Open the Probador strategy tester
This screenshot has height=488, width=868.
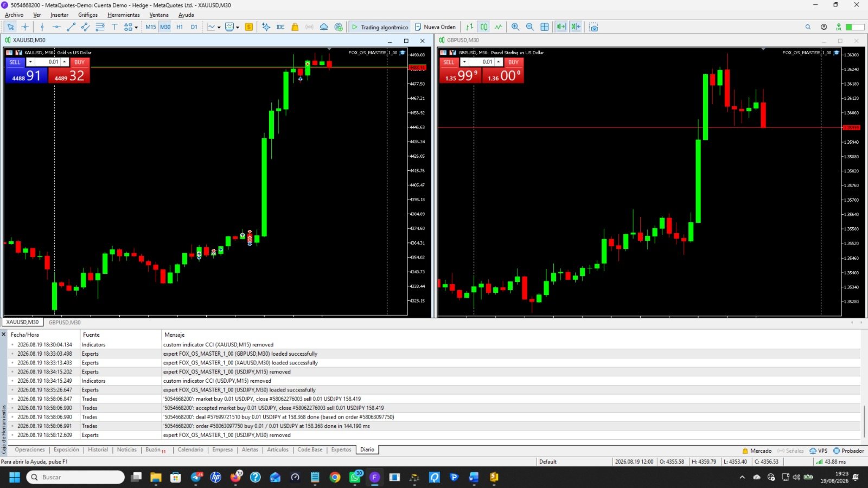(x=848, y=451)
